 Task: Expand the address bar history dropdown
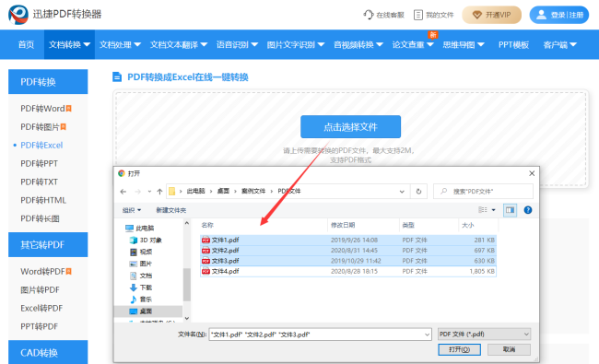(402, 192)
